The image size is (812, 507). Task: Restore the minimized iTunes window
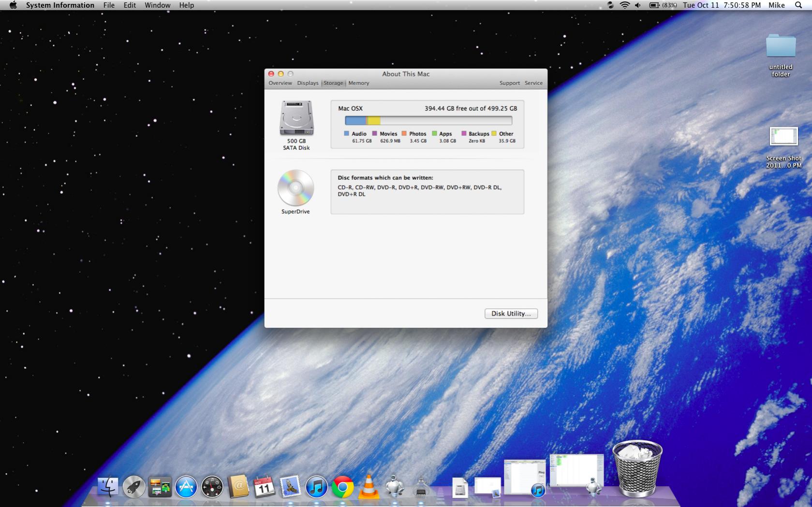click(x=525, y=478)
